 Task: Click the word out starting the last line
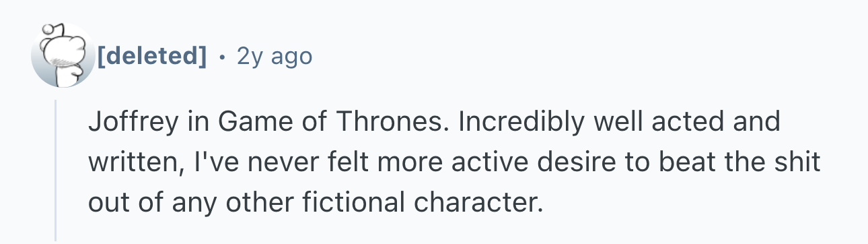(x=104, y=201)
